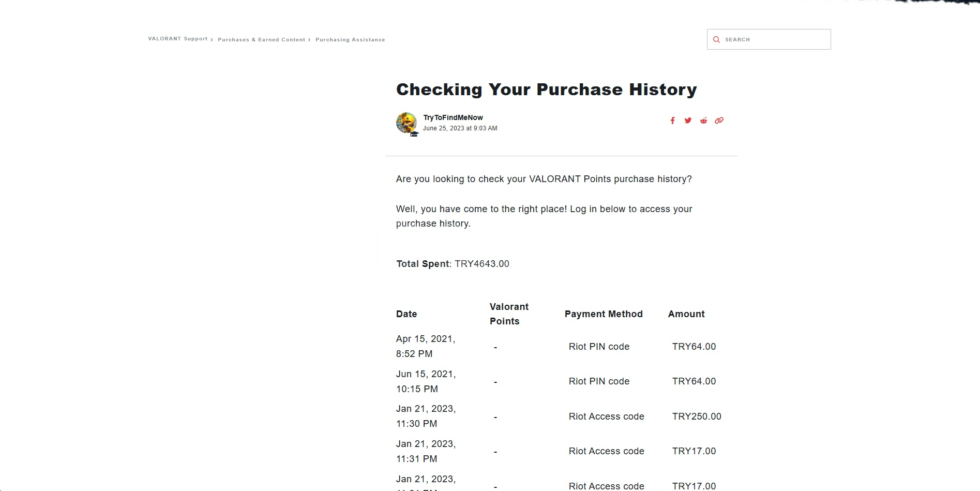Share the article on Facebook

coord(672,121)
